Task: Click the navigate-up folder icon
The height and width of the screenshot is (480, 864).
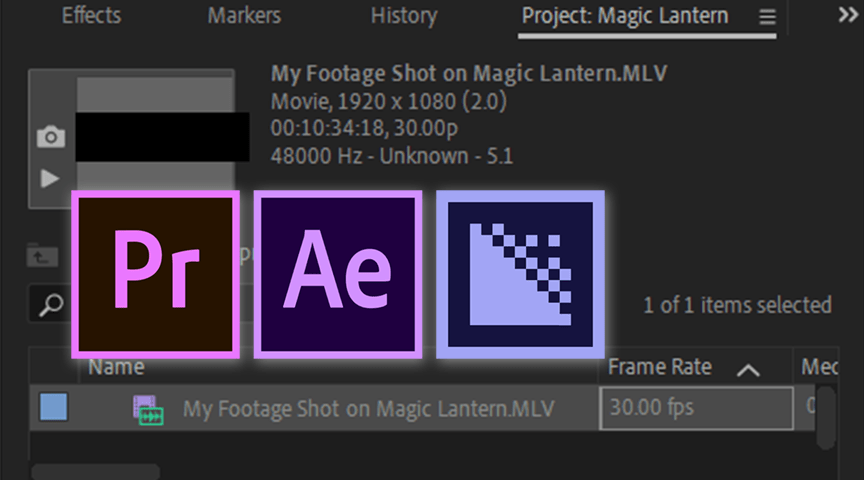Action: pos(41,257)
